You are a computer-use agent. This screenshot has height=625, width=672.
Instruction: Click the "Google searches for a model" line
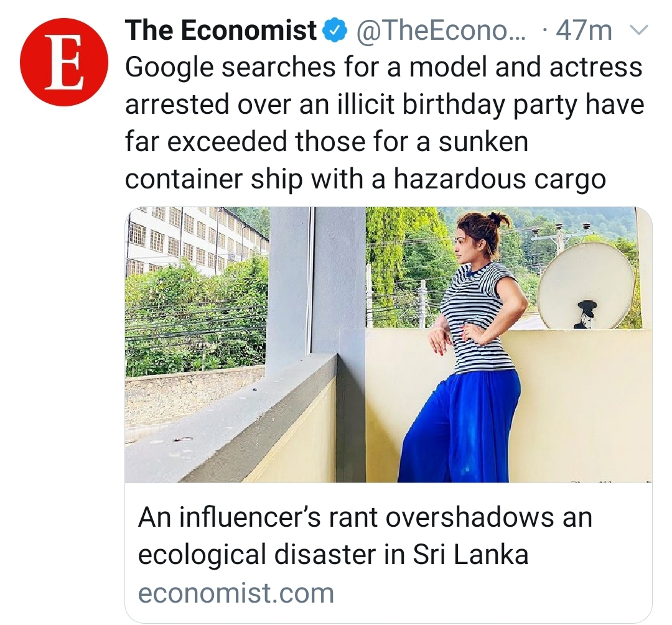click(x=383, y=68)
